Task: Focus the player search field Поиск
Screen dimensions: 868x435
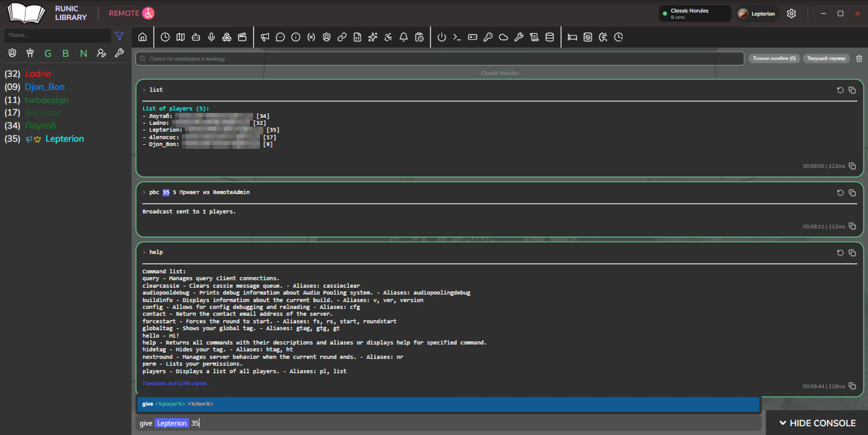Action: point(58,35)
